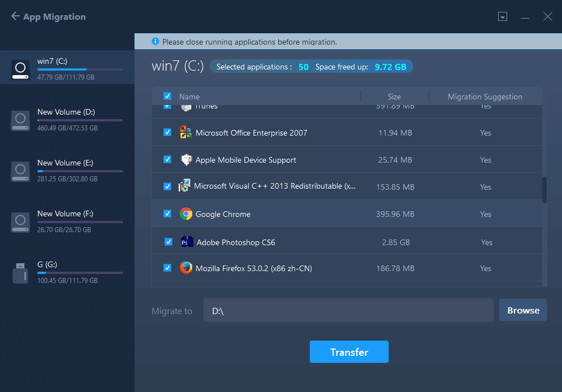This screenshot has width=562, height=392.
Task: Uncheck Microsoft Visual C++ 2013 Redistributable
Action: point(167,186)
